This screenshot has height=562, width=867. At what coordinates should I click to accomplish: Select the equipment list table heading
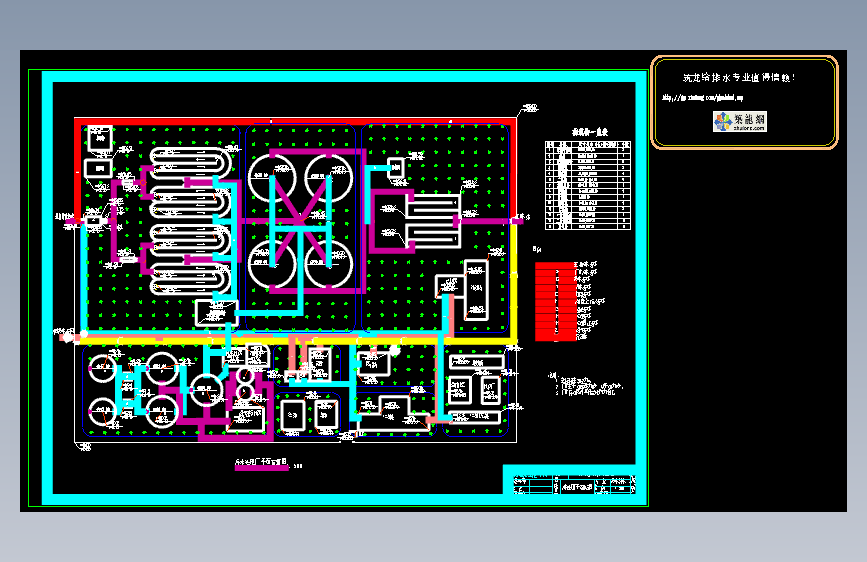pyautogui.click(x=590, y=132)
